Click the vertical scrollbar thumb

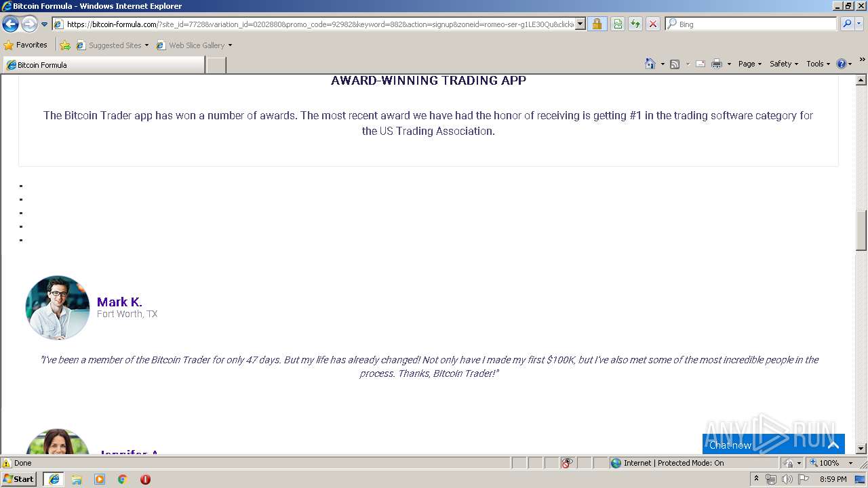point(861,230)
